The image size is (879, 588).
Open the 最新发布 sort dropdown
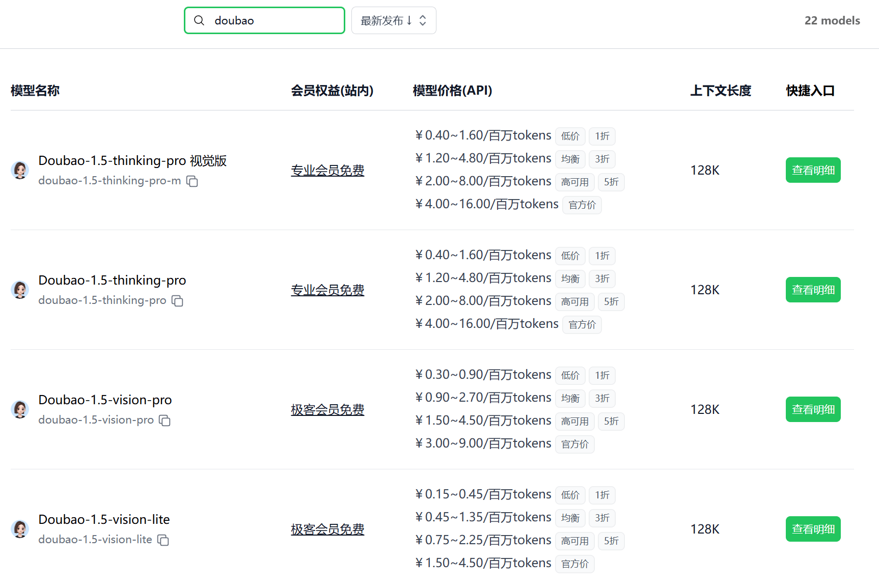point(394,20)
